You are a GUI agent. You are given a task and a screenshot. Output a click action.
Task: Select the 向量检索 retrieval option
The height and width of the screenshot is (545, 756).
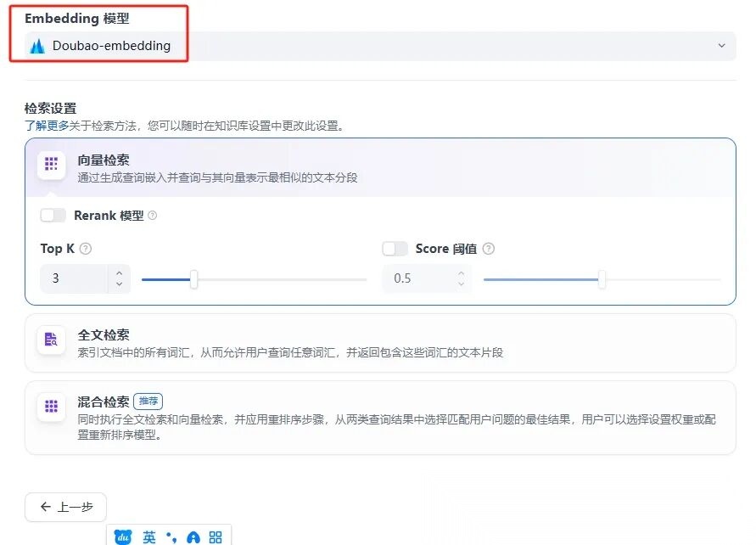[x=380, y=168]
